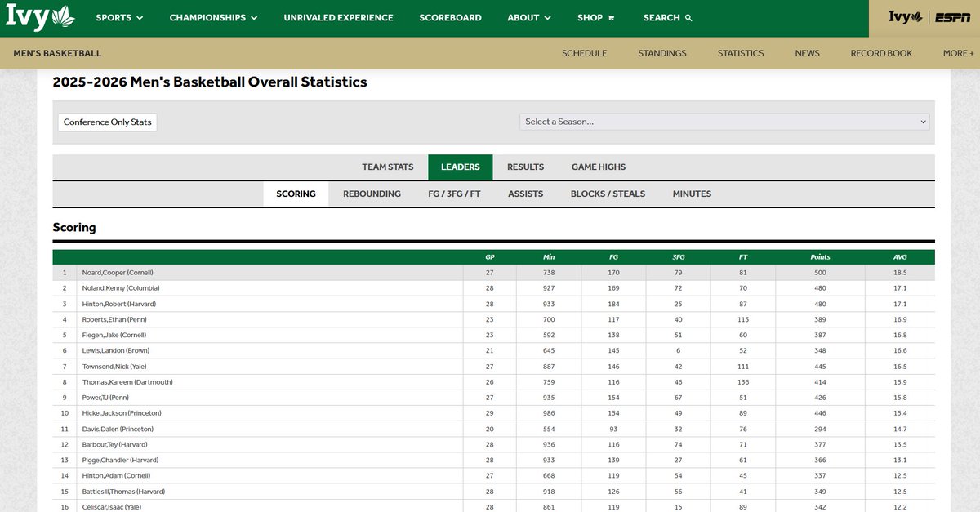The width and height of the screenshot is (980, 512).
Task: Click the search magnifier icon
Action: click(x=688, y=18)
